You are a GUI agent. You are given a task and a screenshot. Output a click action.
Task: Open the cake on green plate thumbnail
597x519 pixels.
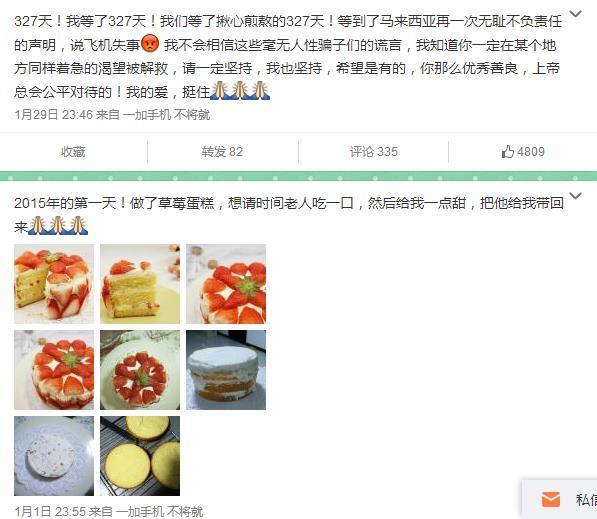coord(140,370)
